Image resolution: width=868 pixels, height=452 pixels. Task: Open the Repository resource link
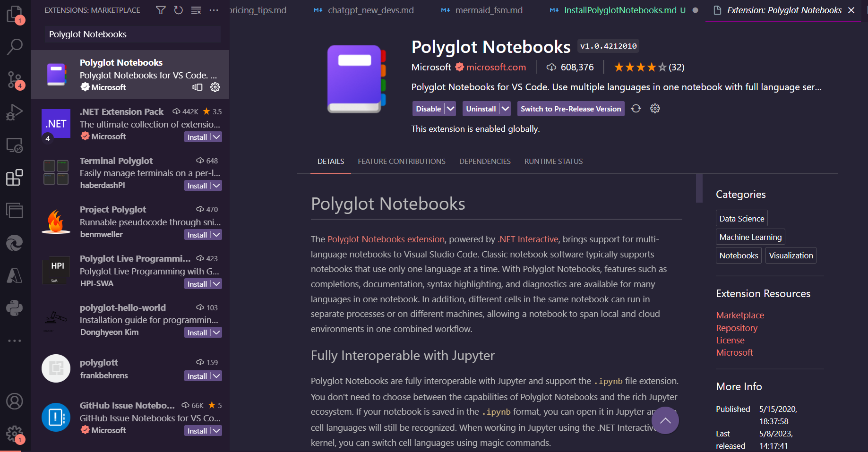pyautogui.click(x=737, y=328)
